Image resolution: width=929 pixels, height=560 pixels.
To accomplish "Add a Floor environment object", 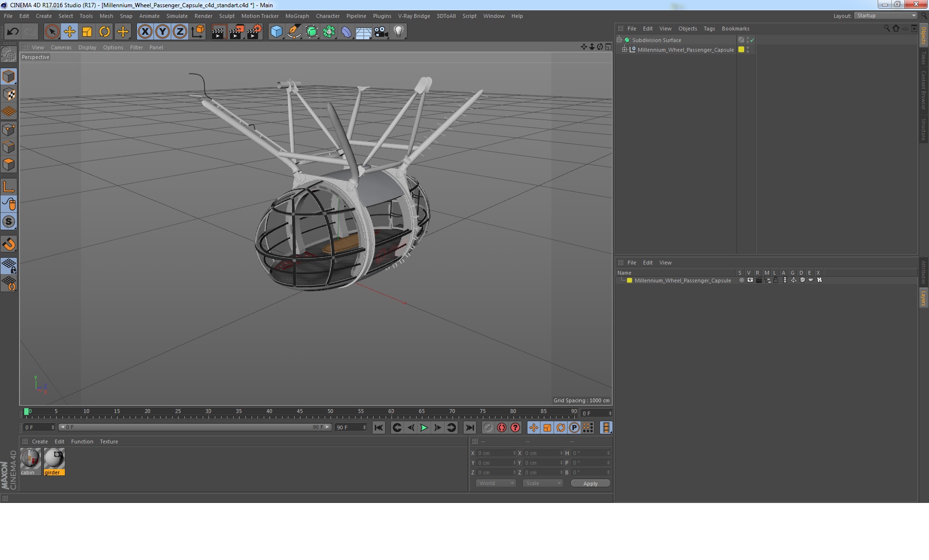I will [363, 32].
